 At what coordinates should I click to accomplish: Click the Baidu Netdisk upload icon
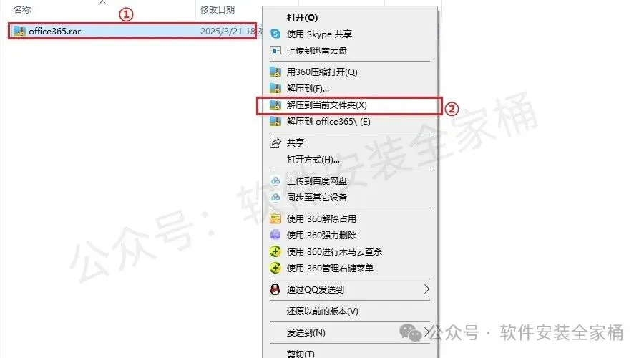275,181
